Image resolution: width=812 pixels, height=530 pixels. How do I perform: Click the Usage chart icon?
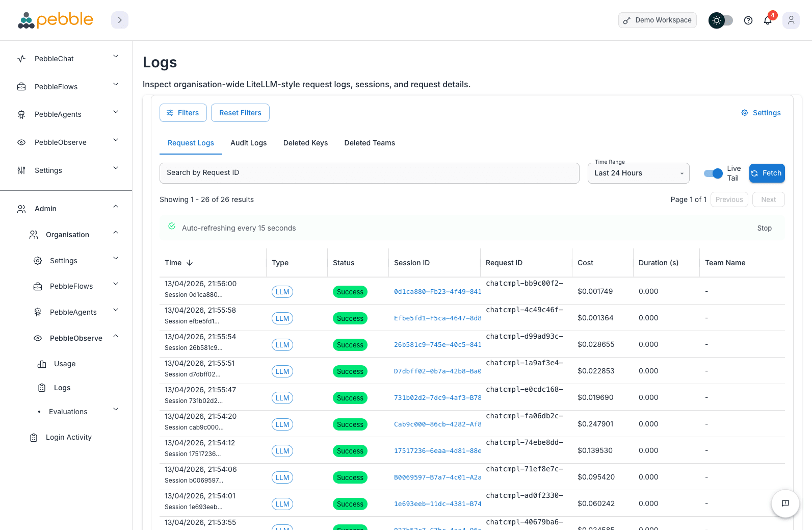[42, 364]
